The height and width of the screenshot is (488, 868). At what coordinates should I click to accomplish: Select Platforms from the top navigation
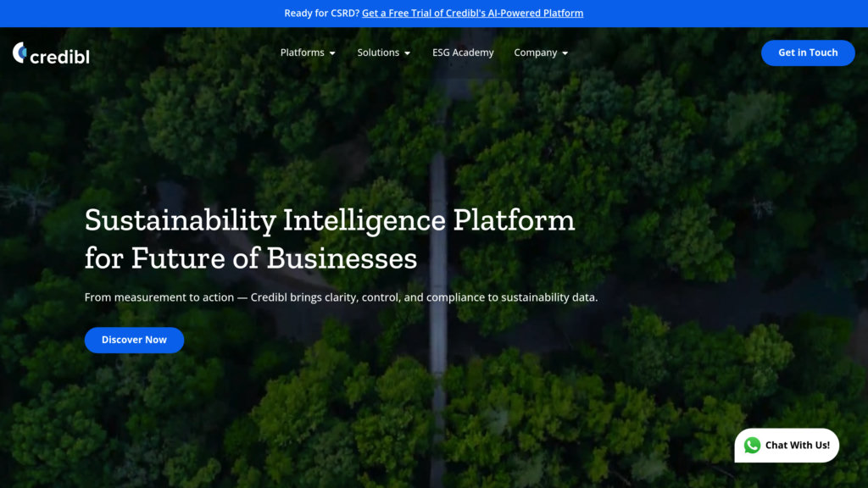point(302,53)
